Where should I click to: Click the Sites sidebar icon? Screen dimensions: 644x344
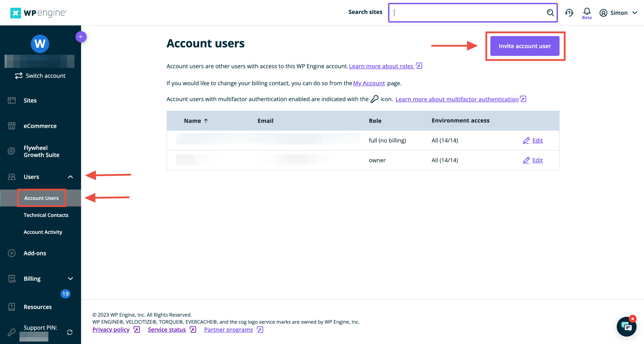point(11,100)
